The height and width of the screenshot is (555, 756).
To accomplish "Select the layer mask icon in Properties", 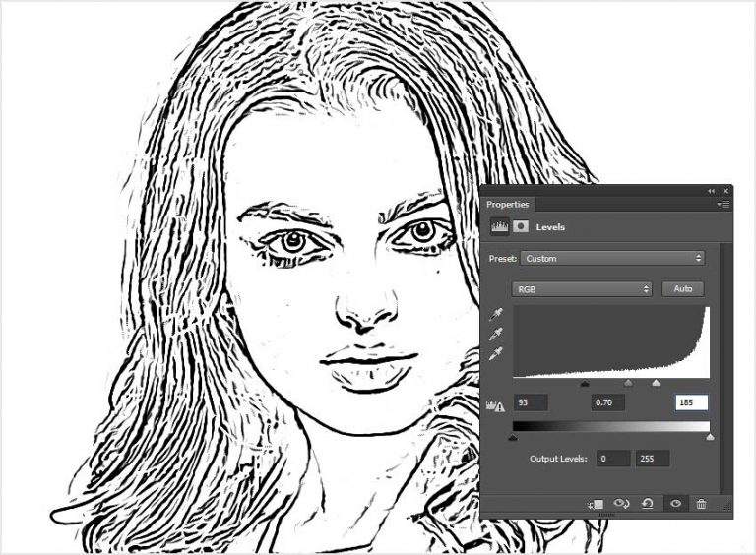I will click(520, 226).
